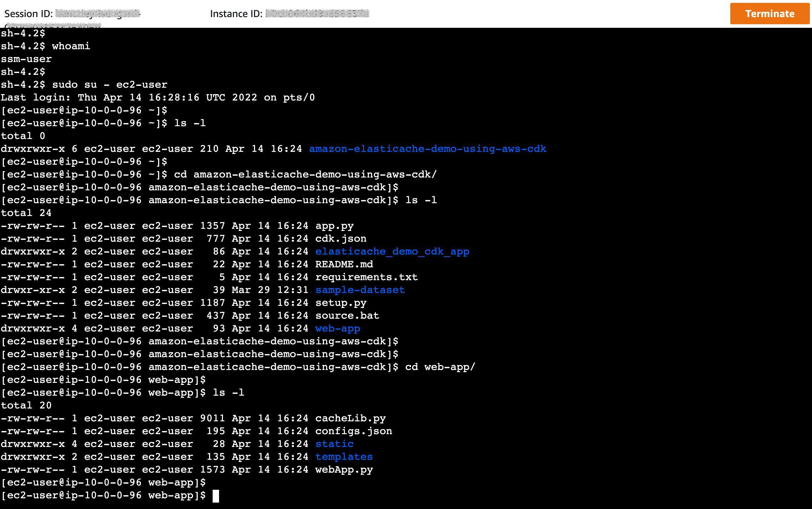The height and width of the screenshot is (509, 812).
Task: Click the webApp.py filename
Action: 344,469
